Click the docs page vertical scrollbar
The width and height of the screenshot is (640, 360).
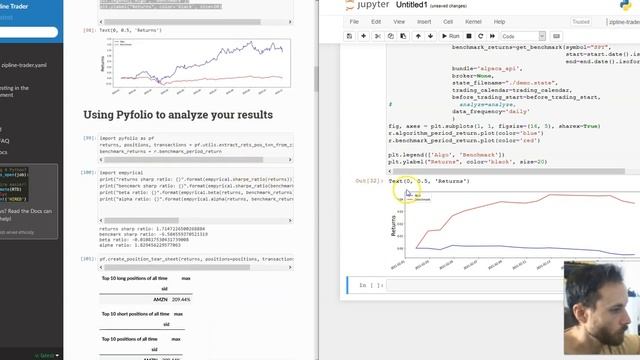pos(316,78)
